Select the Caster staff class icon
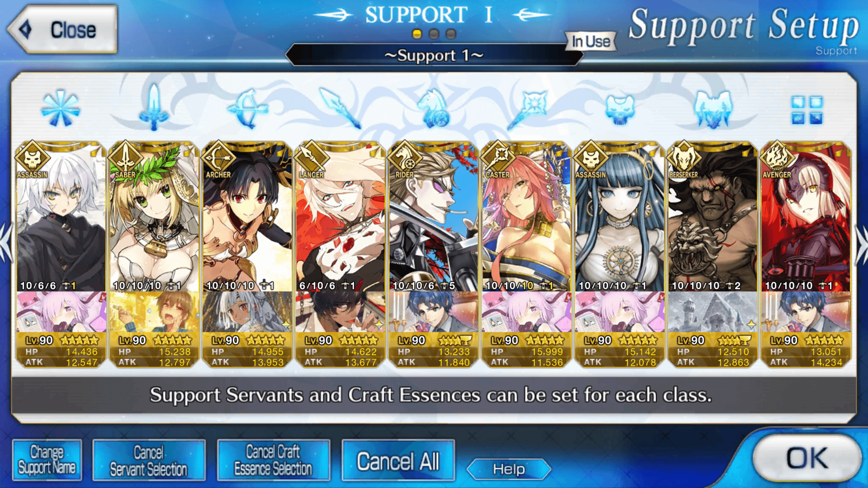Image resolution: width=868 pixels, height=488 pixels. 527,109
